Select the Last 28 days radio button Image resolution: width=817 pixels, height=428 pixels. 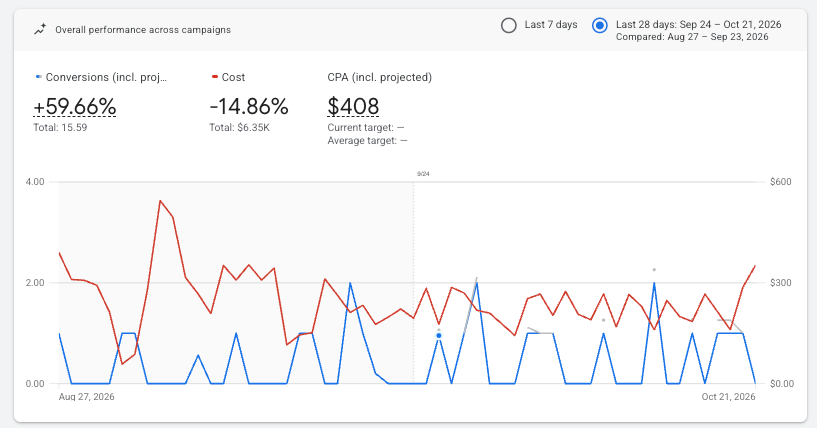(x=600, y=25)
